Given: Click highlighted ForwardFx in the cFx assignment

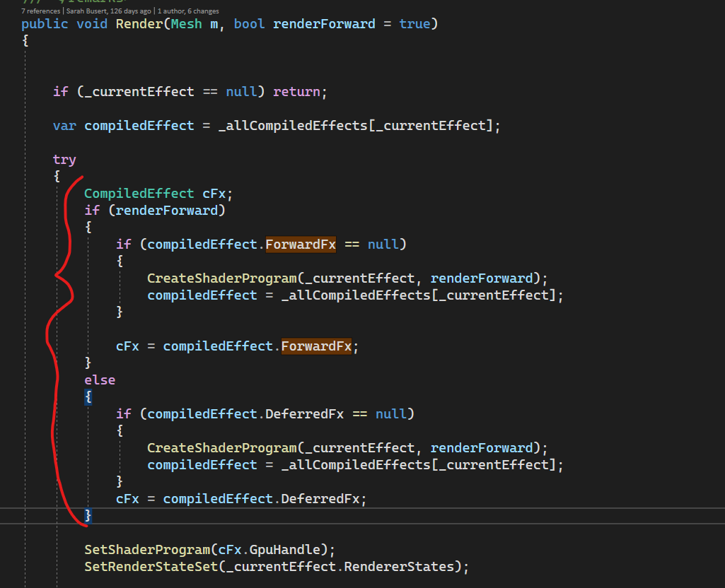Looking at the screenshot, I should (316, 346).
